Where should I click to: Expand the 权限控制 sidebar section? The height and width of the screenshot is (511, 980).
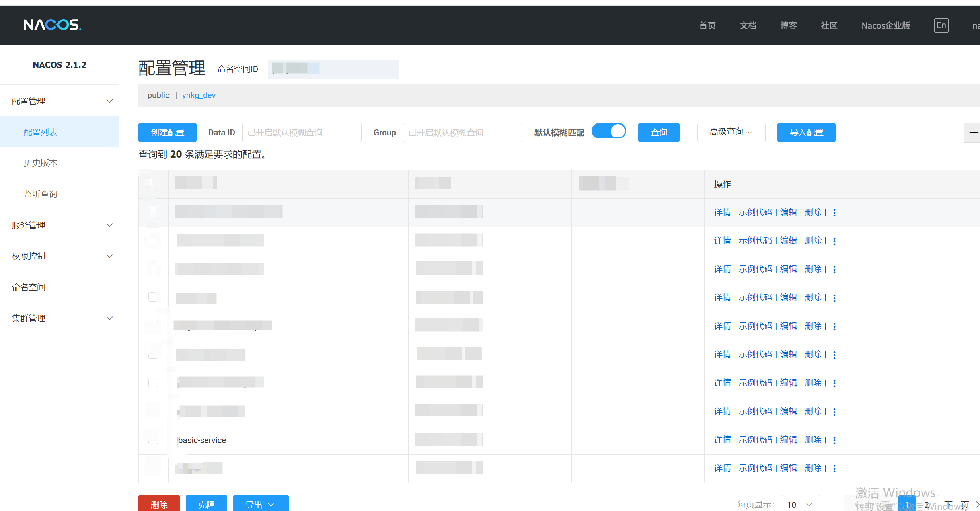[x=60, y=256]
